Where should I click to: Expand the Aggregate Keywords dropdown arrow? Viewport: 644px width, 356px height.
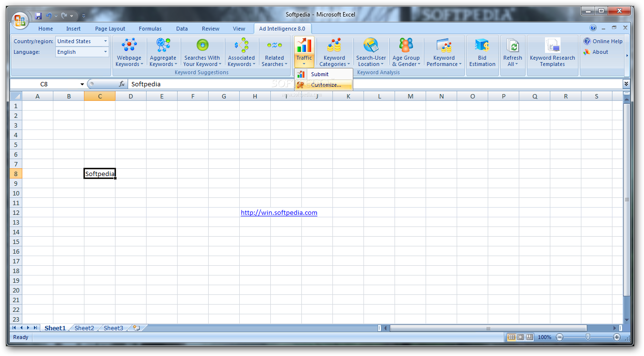click(176, 64)
